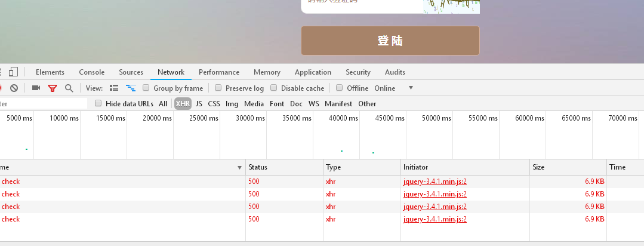644x246 pixels.
Task: Open jquery-3.4.1.min.js:2 link in first row
Action: point(435,182)
